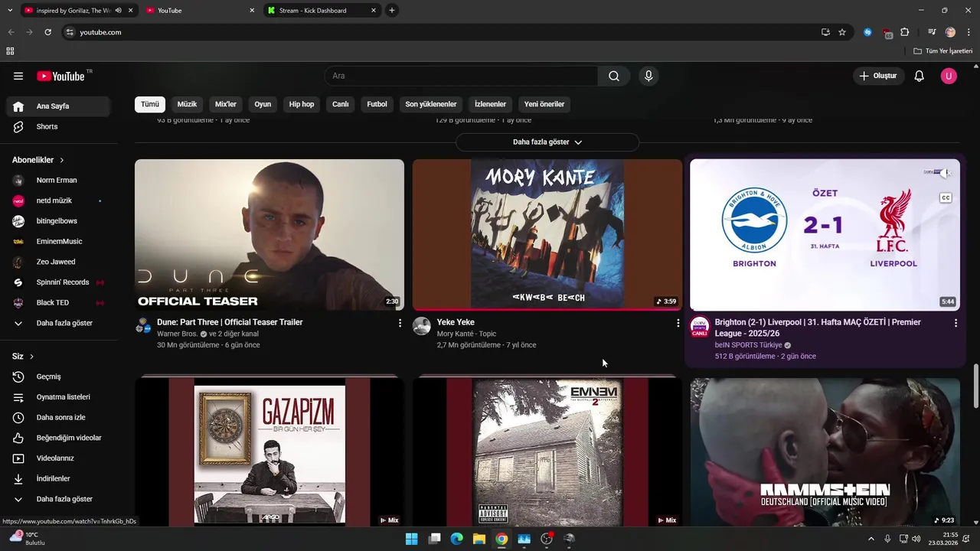980x551 pixels.
Task: Start voice search with the microphone
Action: [x=648, y=76]
